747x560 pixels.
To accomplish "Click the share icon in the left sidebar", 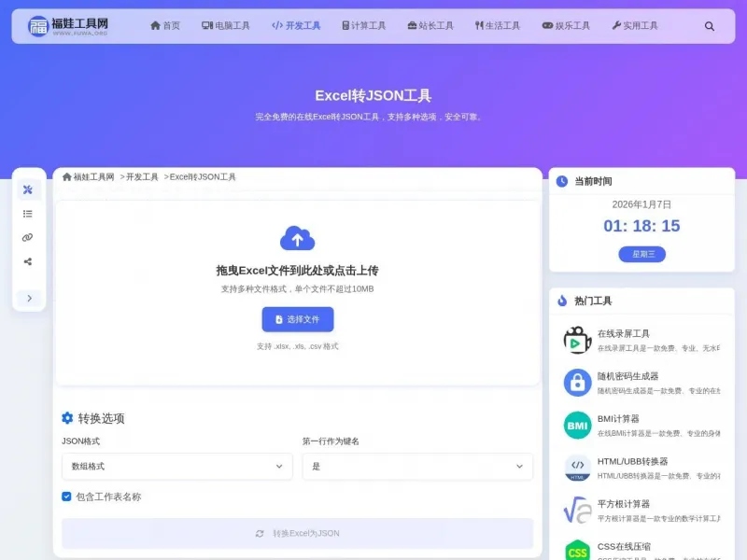I will (x=28, y=260).
